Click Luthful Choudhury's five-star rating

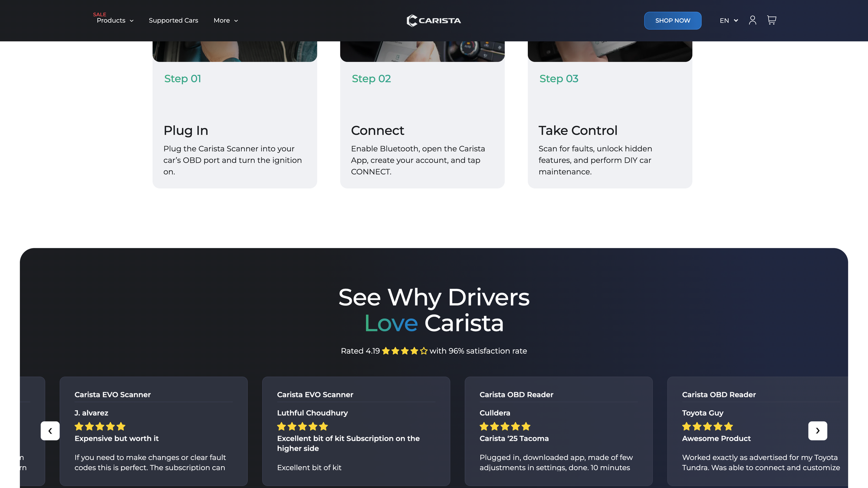coord(302,426)
